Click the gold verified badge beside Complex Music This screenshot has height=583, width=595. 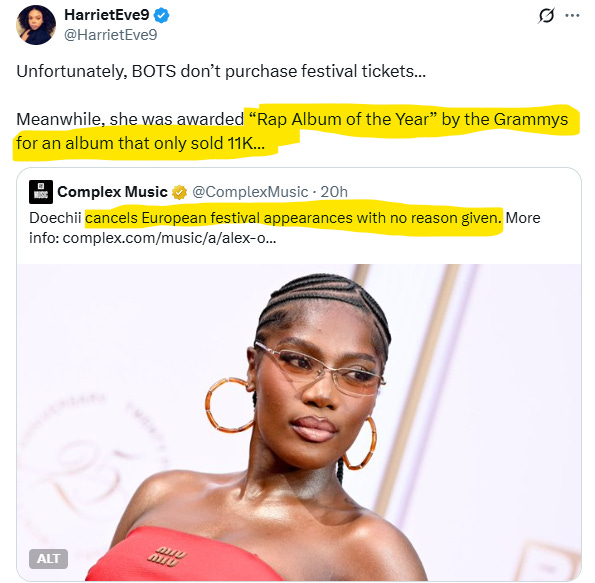point(179,192)
